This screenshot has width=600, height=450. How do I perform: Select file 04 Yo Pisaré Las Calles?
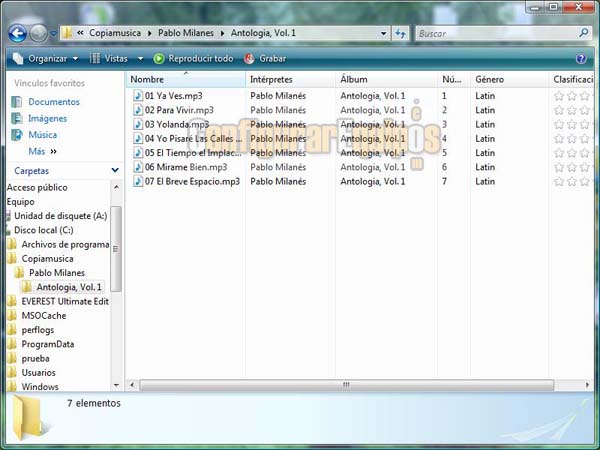coord(193,139)
